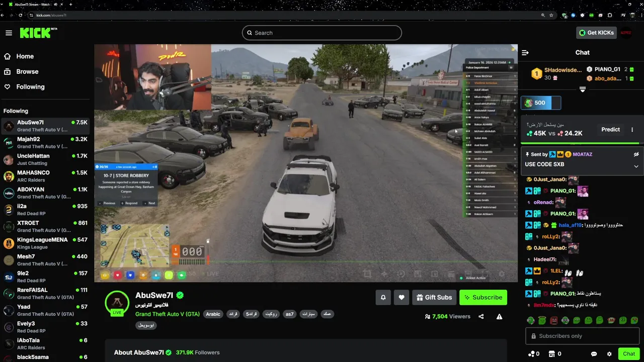Open KingsLeagueMENA channel in following list
This screenshot has height=362, width=644.
tap(45, 243)
